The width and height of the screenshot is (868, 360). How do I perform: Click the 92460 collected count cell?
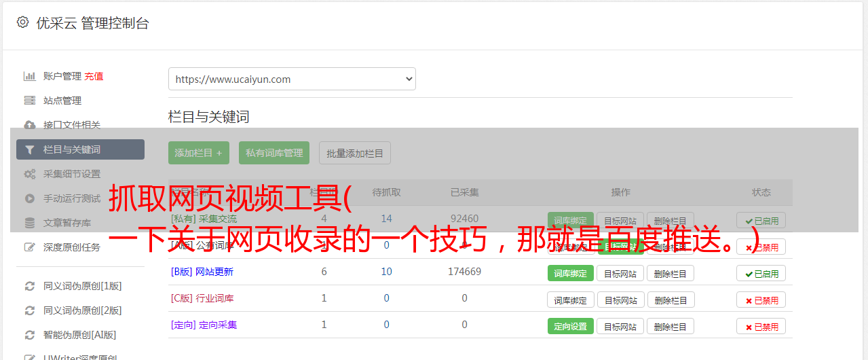pos(464,219)
